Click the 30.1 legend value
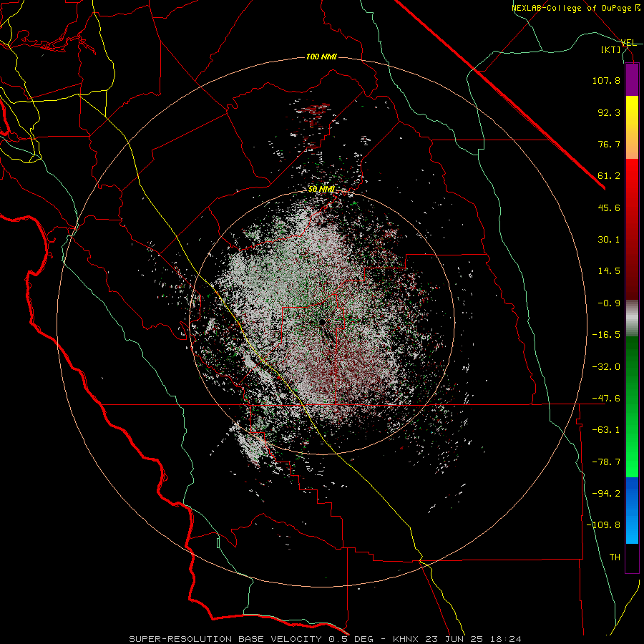 point(609,240)
